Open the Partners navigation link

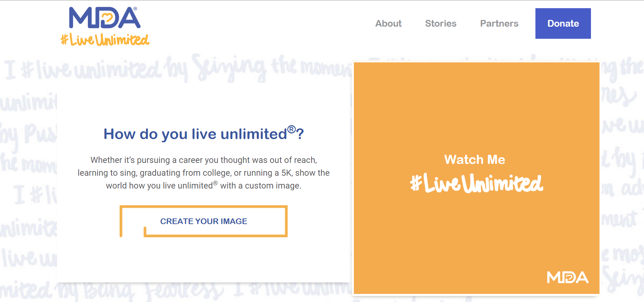(x=499, y=23)
